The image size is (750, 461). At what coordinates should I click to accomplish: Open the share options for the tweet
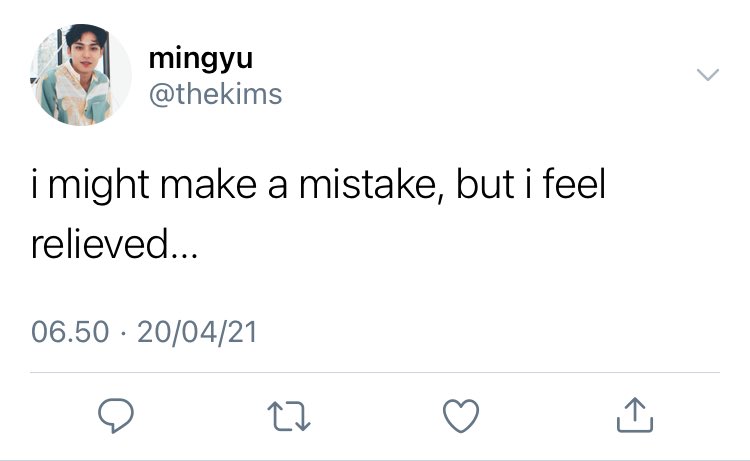(634, 414)
